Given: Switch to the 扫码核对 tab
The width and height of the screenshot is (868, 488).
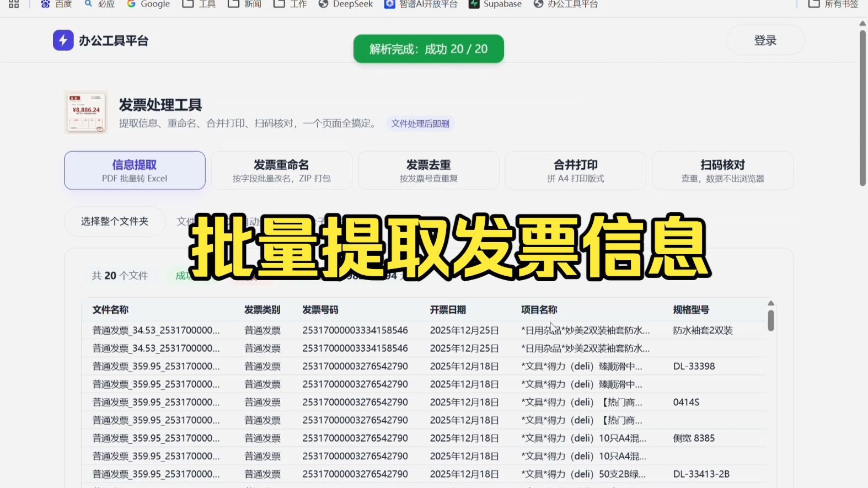Looking at the screenshot, I should point(722,170).
